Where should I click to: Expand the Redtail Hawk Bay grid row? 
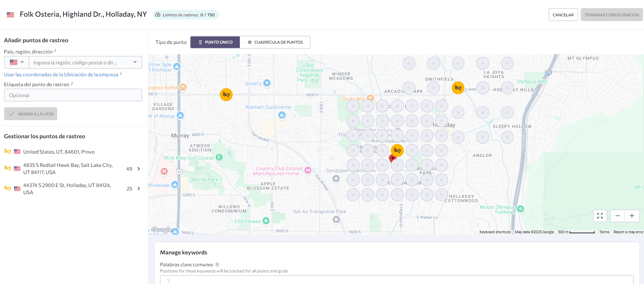[x=139, y=169]
